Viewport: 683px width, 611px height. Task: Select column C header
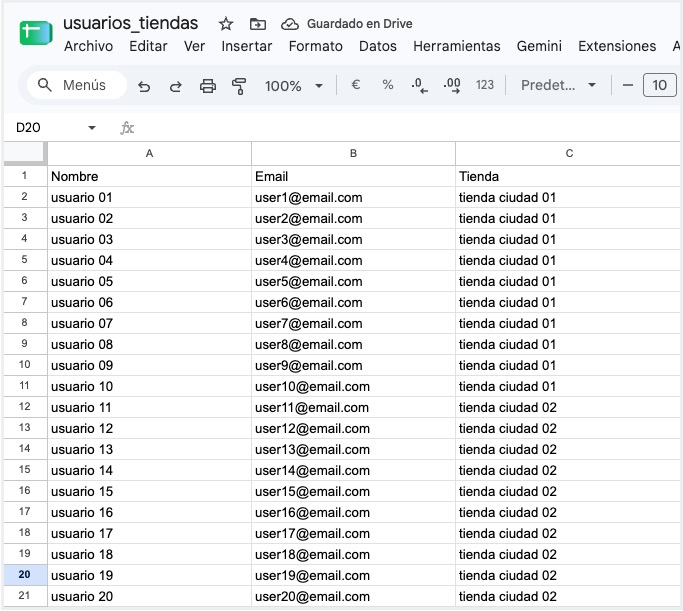point(568,153)
